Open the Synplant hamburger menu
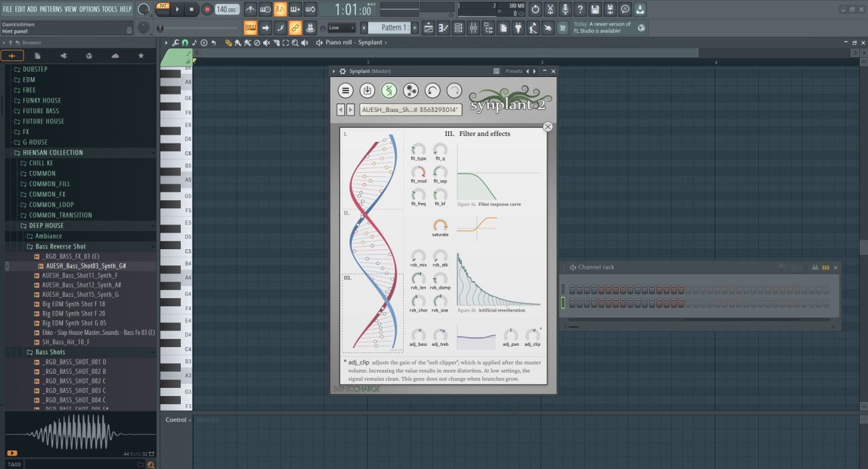The image size is (868, 469). pos(345,90)
